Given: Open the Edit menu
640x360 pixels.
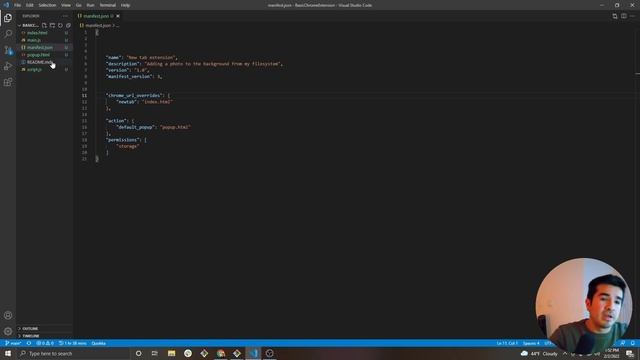Looking at the screenshot, I should 29,5.
